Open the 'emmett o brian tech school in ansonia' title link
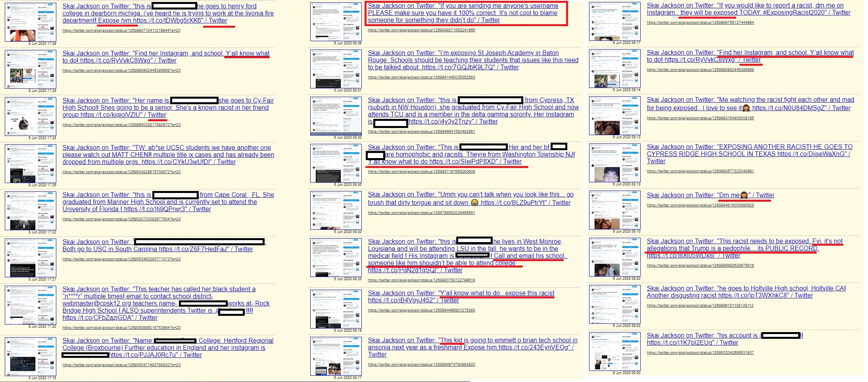The height and width of the screenshot is (382, 868). [472, 347]
